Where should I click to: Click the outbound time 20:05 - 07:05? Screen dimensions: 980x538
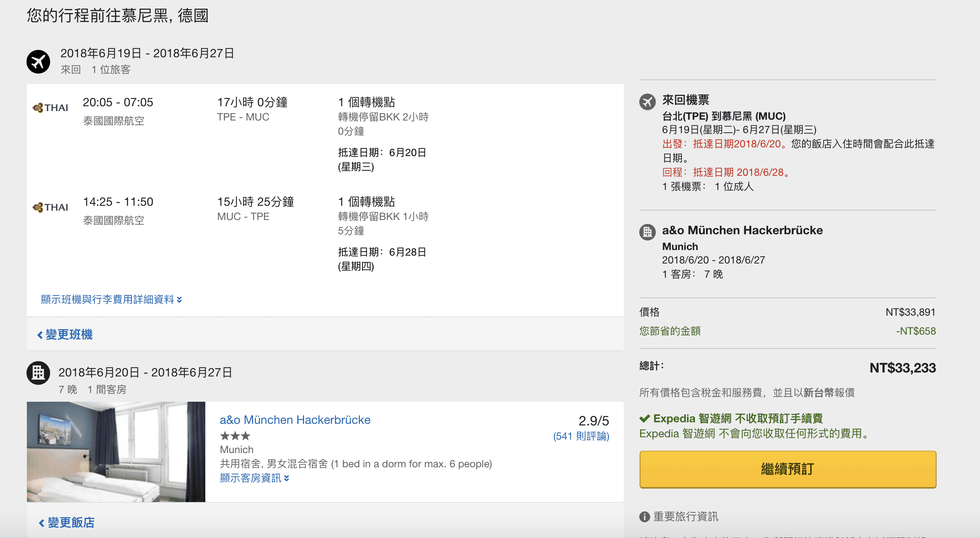click(x=118, y=102)
